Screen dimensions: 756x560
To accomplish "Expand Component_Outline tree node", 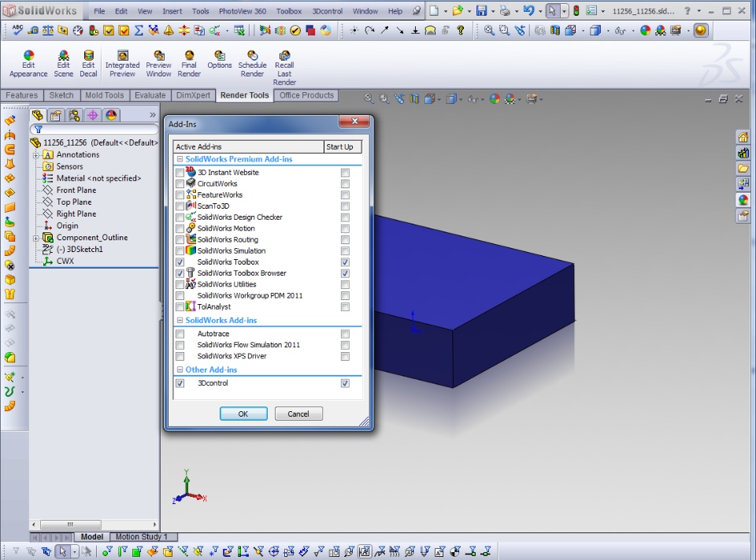I will [x=35, y=239].
